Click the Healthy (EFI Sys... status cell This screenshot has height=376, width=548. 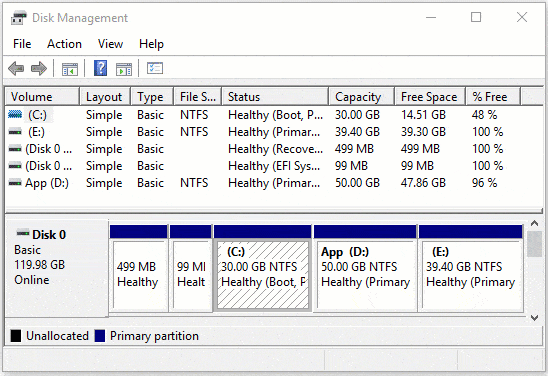click(x=274, y=166)
